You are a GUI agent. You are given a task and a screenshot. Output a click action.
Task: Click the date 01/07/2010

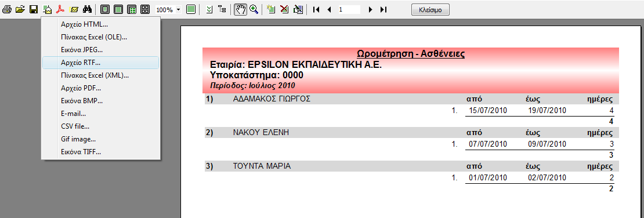[x=488, y=178]
